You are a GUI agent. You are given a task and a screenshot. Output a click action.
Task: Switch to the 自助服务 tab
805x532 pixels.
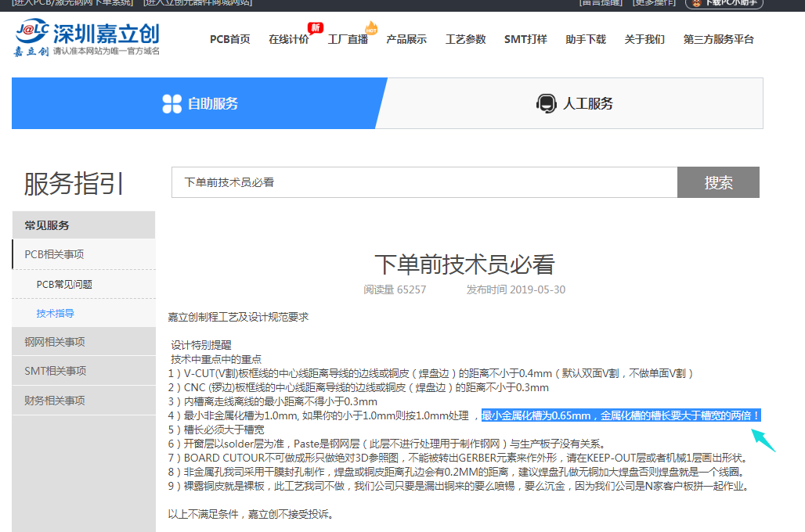click(x=200, y=103)
